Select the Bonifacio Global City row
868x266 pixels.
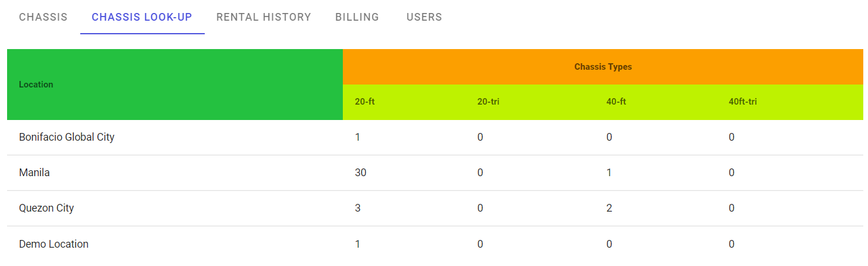pyautogui.click(x=67, y=137)
